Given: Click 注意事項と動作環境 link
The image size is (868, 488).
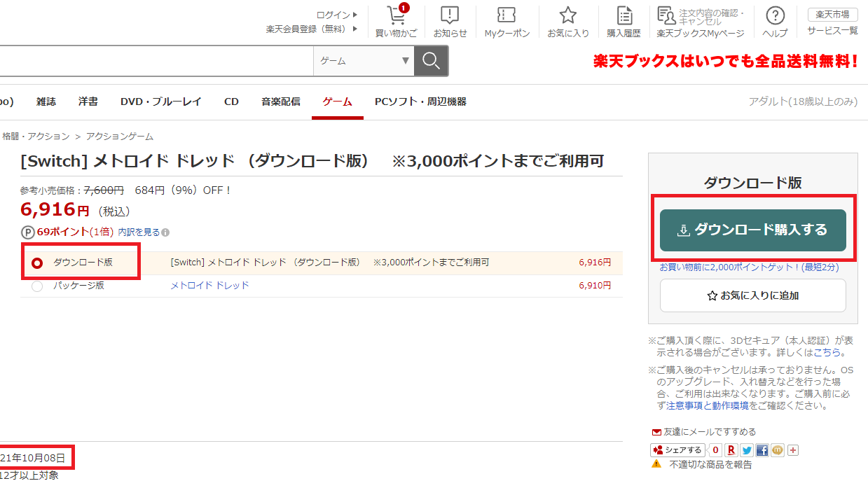Looking at the screenshot, I should [x=708, y=405].
